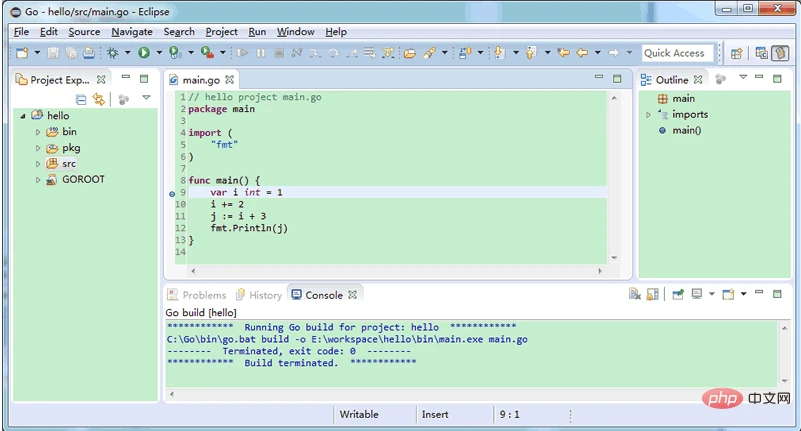The width and height of the screenshot is (801, 431).
Task: Open the Run menu
Action: tap(257, 32)
